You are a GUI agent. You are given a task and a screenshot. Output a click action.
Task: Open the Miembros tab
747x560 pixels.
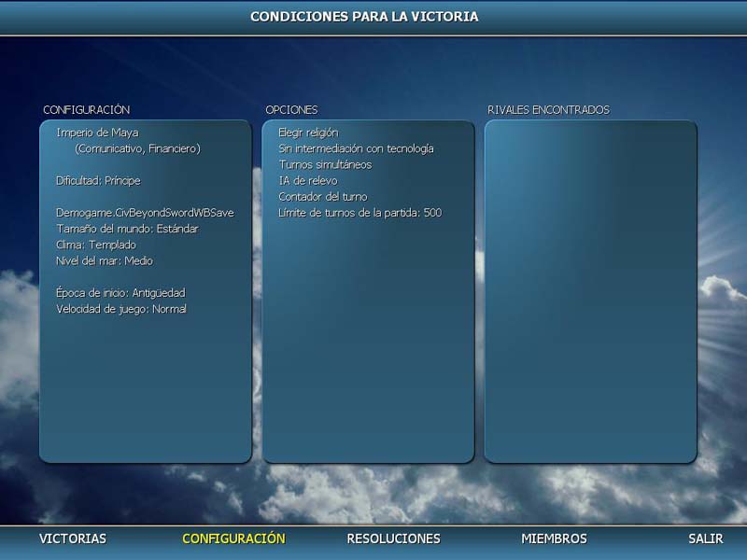pos(554,539)
